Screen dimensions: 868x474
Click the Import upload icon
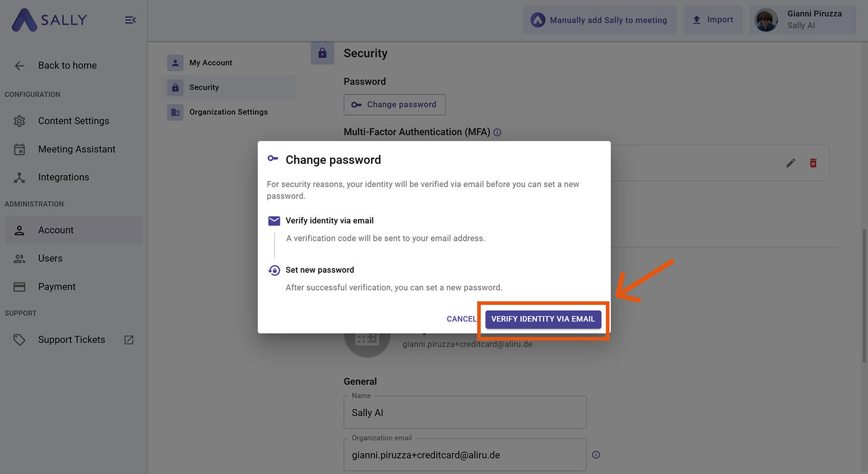[x=697, y=19]
